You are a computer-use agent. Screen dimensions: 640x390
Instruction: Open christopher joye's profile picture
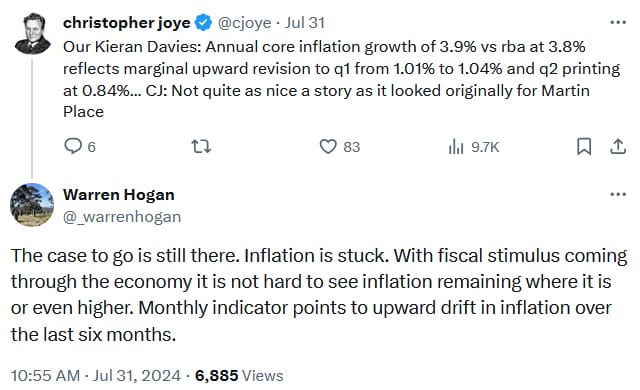click(33, 33)
